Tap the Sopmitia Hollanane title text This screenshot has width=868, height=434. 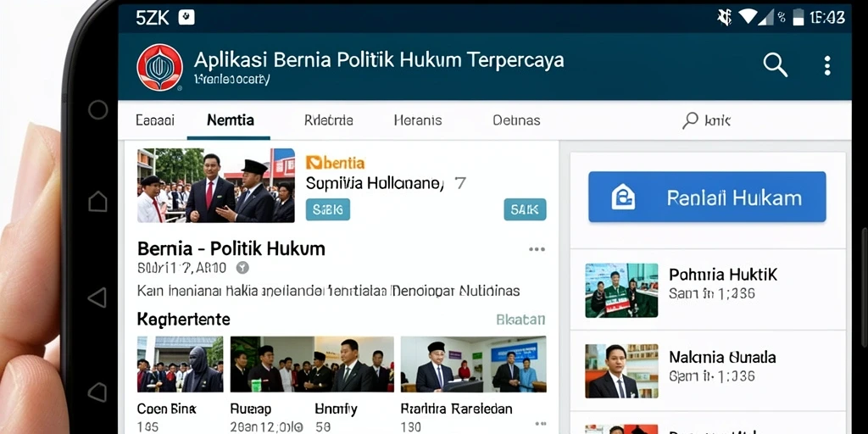(x=375, y=183)
